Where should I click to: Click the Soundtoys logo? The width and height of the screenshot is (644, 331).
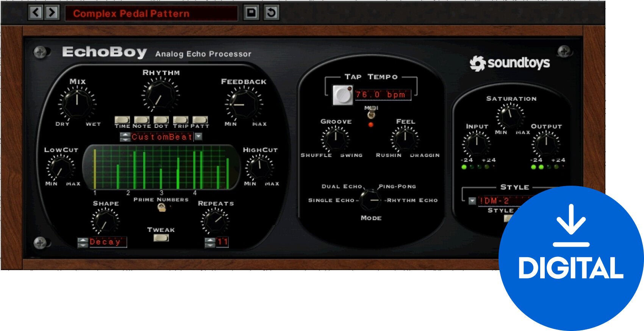[x=510, y=63]
